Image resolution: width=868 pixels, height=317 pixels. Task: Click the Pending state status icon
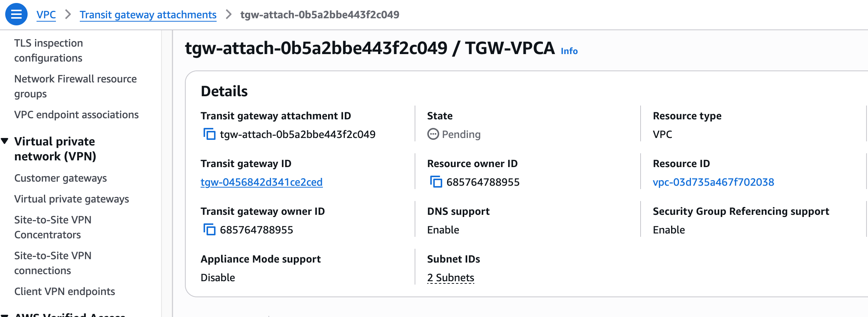coord(433,134)
